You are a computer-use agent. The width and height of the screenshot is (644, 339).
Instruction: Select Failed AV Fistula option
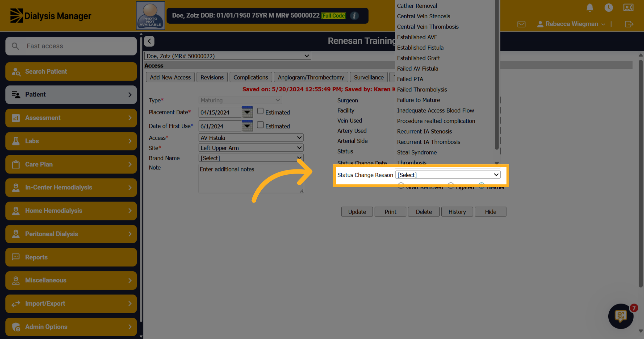coord(418,68)
